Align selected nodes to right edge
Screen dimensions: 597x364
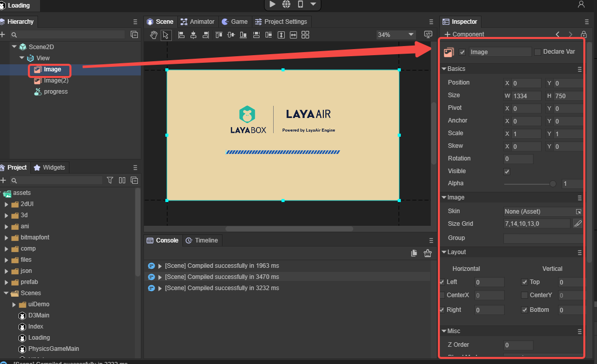206,35
